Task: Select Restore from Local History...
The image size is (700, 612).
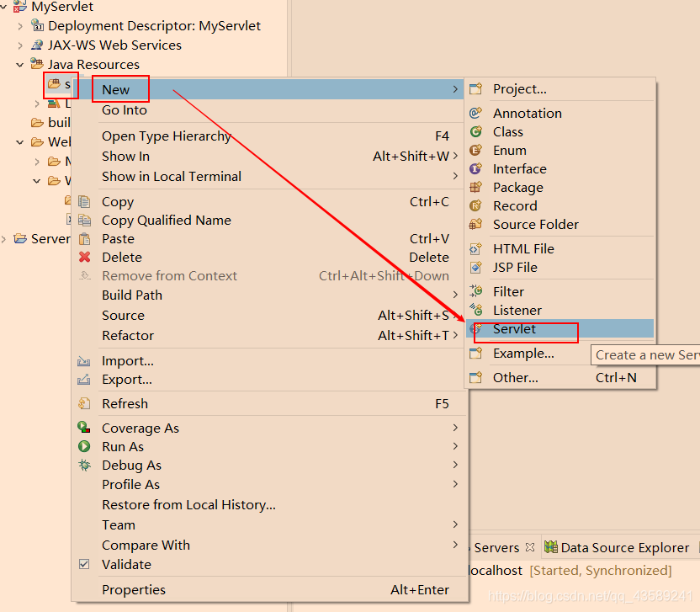Action: [269, 504]
